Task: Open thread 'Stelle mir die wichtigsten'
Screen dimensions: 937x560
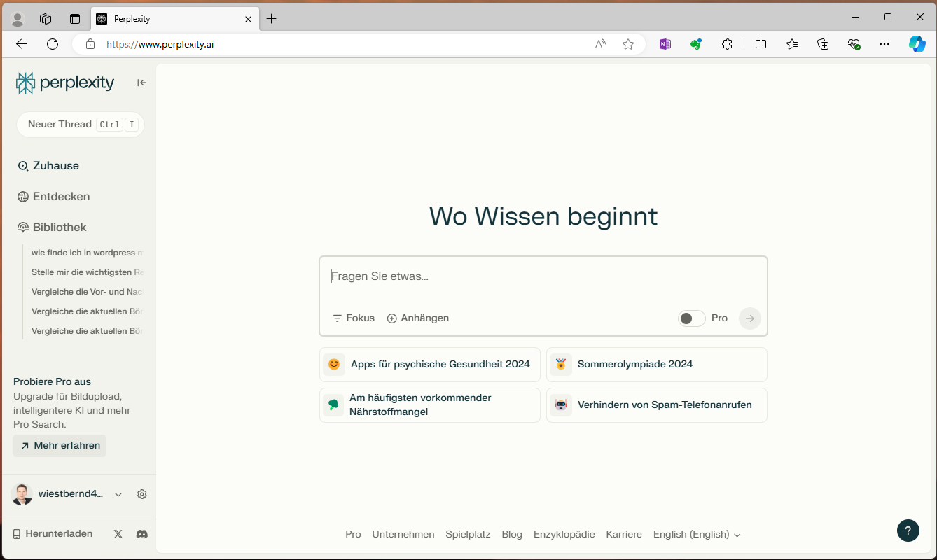Action: coord(87,272)
